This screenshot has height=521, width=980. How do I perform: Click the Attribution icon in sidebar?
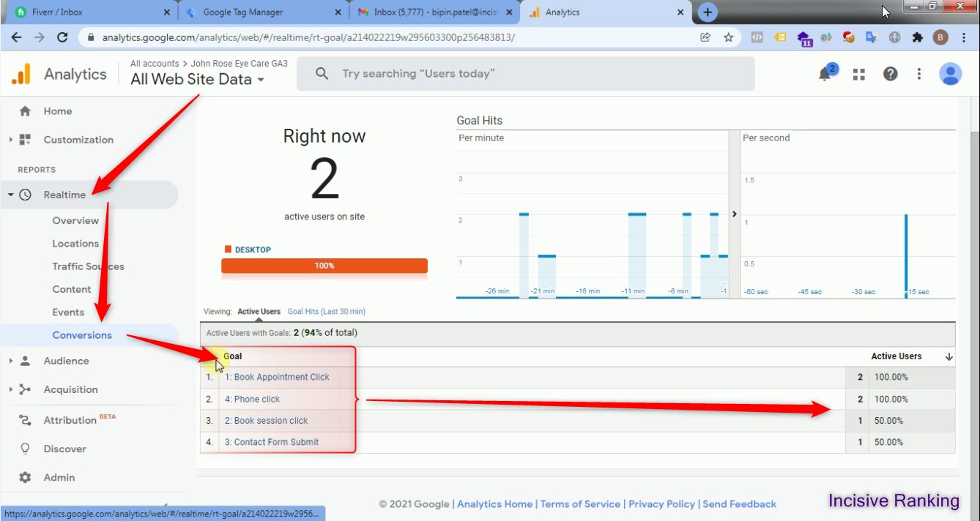pyautogui.click(x=25, y=420)
